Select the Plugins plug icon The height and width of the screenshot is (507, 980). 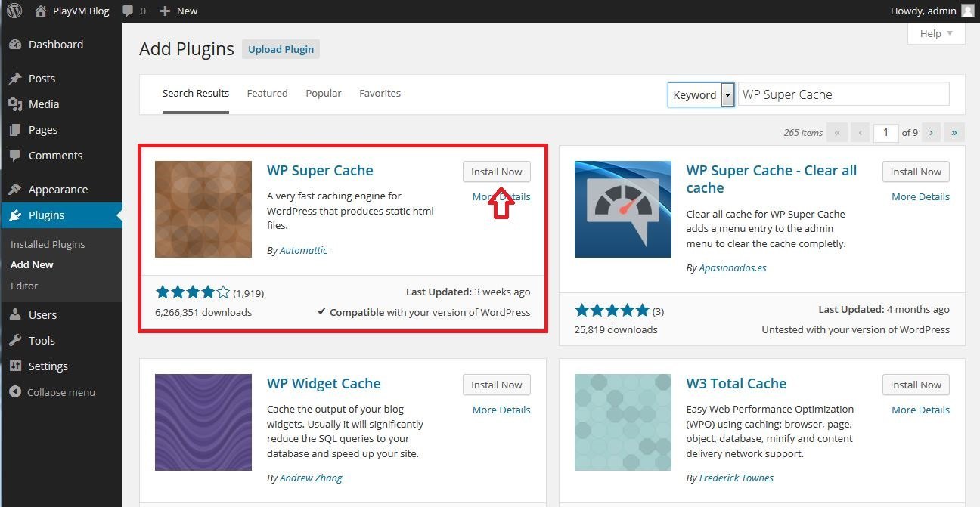click(x=17, y=215)
